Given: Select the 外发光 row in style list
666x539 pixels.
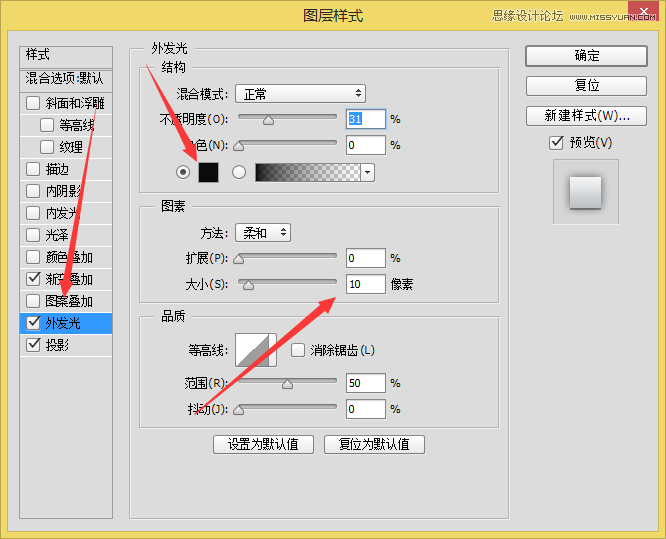Looking at the screenshot, I should 66,323.
